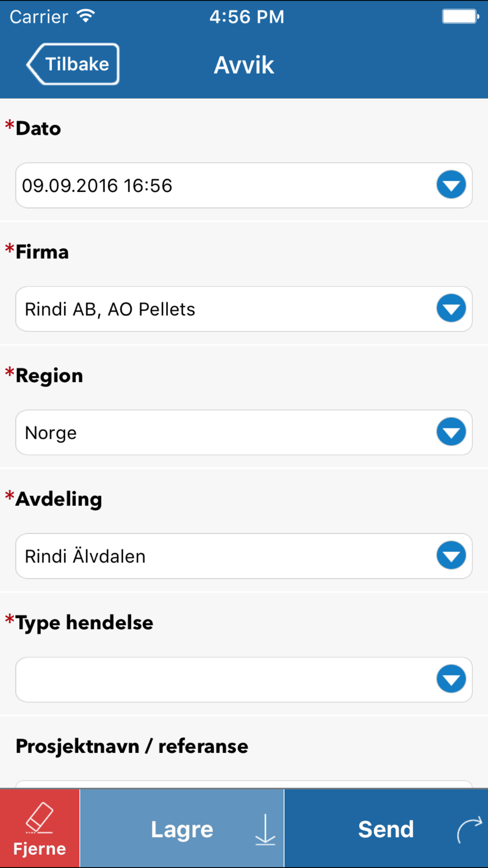Tap the empty Type hendelse field
Viewport: 488px width, 868px height.
244,680
